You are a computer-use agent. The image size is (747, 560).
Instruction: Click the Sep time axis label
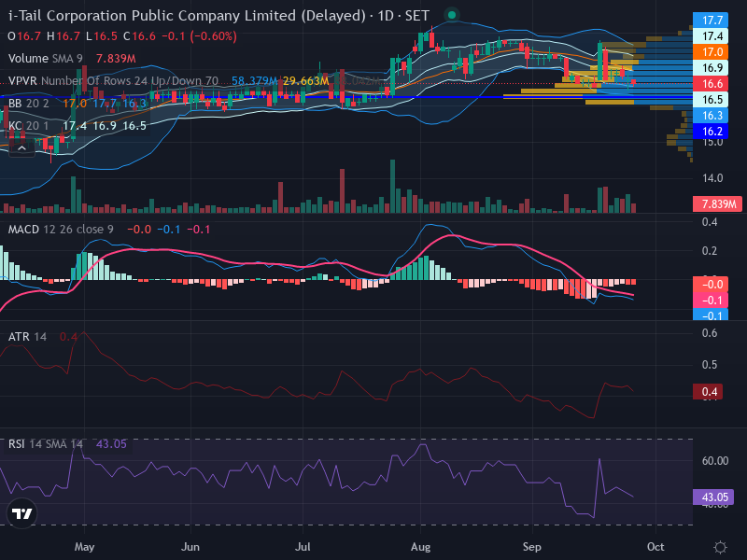pos(531,547)
